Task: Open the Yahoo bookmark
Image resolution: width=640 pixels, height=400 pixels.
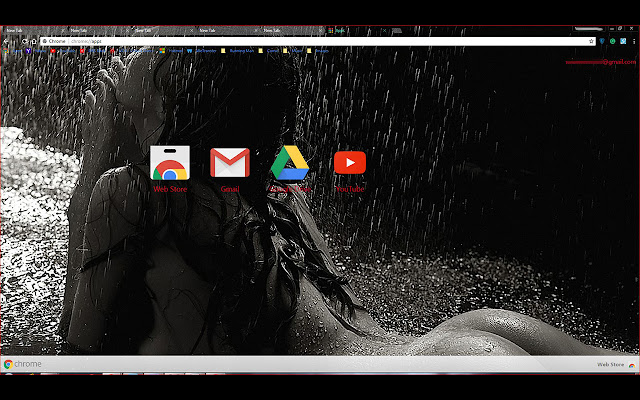Action: (36, 51)
